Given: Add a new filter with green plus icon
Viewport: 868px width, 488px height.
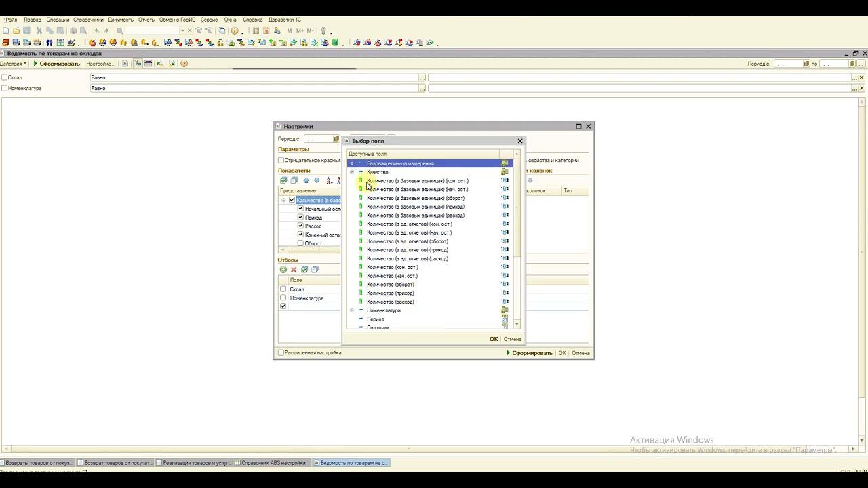Looking at the screenshot, I should (283, 270).
